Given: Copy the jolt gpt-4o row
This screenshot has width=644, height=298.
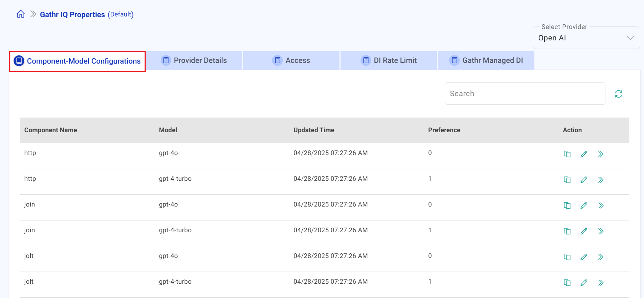Looking at the screenshot, I should [x=567, y=257].
